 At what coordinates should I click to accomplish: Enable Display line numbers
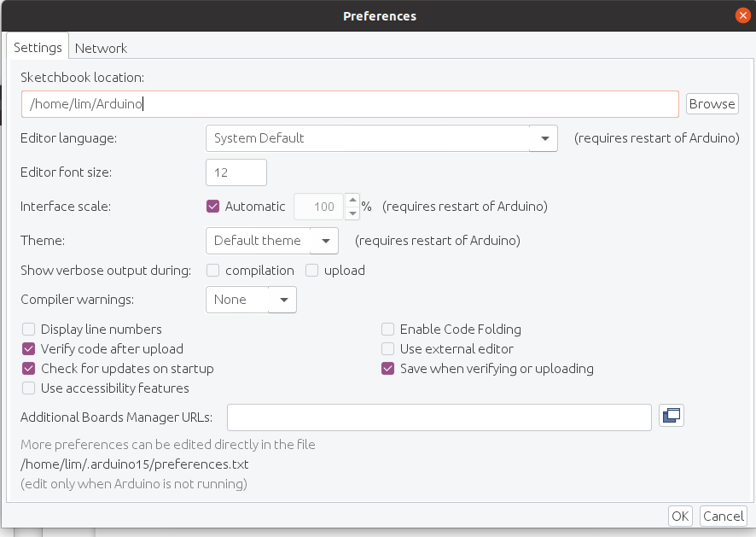pyautogui.click(x=29, y=330)
